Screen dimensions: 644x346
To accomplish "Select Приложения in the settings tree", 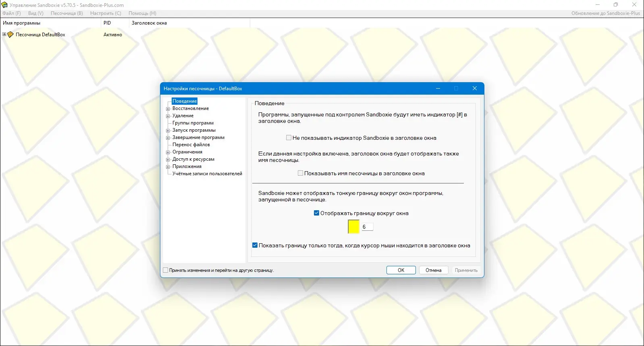I will [187, 166].
